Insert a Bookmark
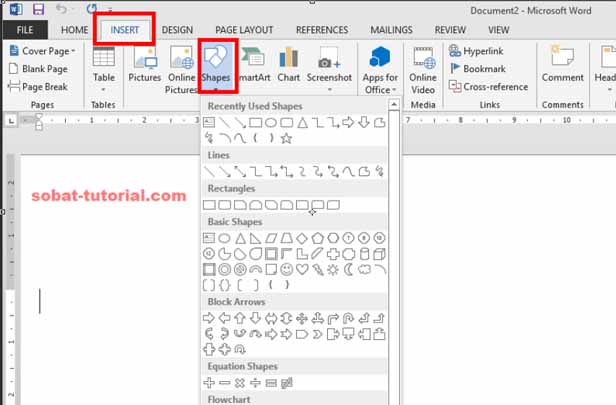The width and height of the screenshot is (616, 405). [477, 69]
